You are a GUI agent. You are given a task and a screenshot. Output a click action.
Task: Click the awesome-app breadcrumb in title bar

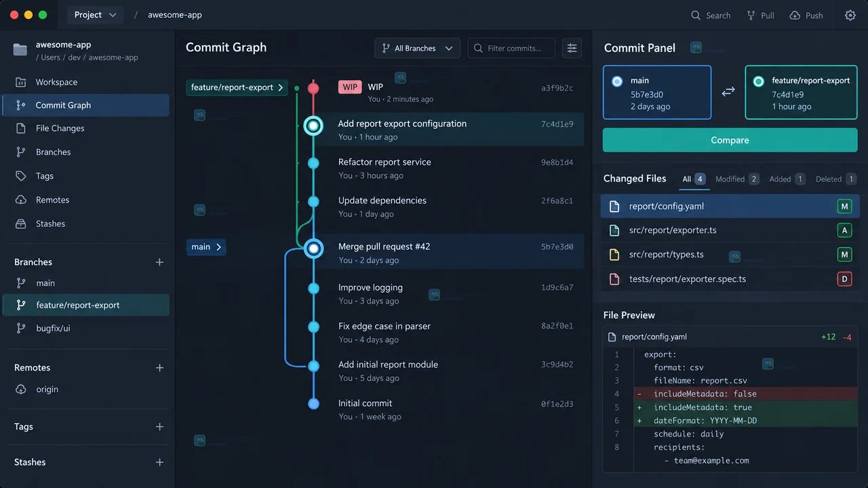click(x=175, y=15)
